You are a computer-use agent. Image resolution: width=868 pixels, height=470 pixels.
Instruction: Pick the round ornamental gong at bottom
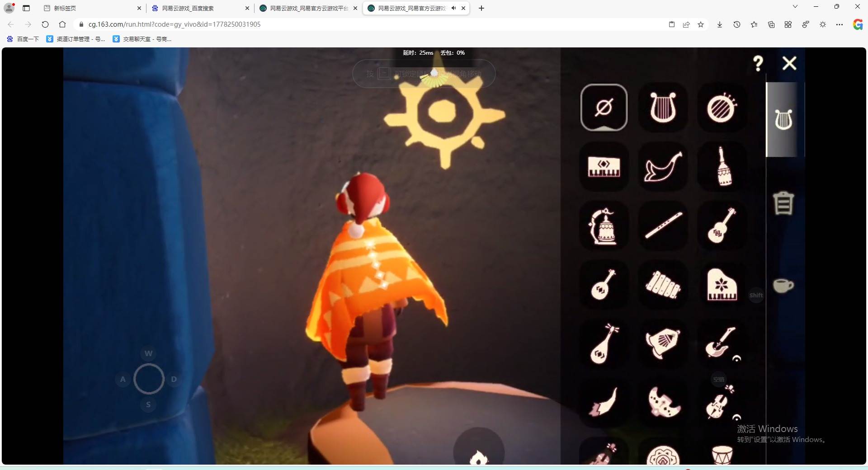pyautogui.click(x=663, y=454)
